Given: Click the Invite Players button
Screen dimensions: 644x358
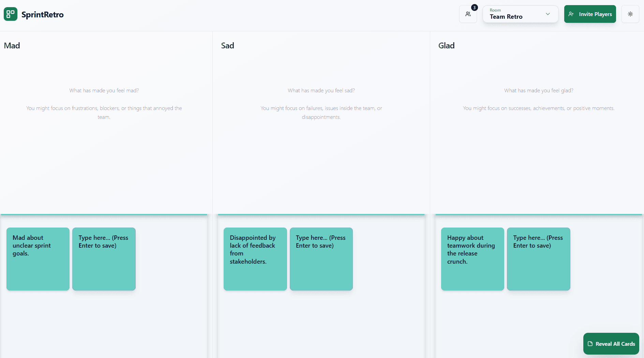Looking at the screenshot, I should pos(590,14).
